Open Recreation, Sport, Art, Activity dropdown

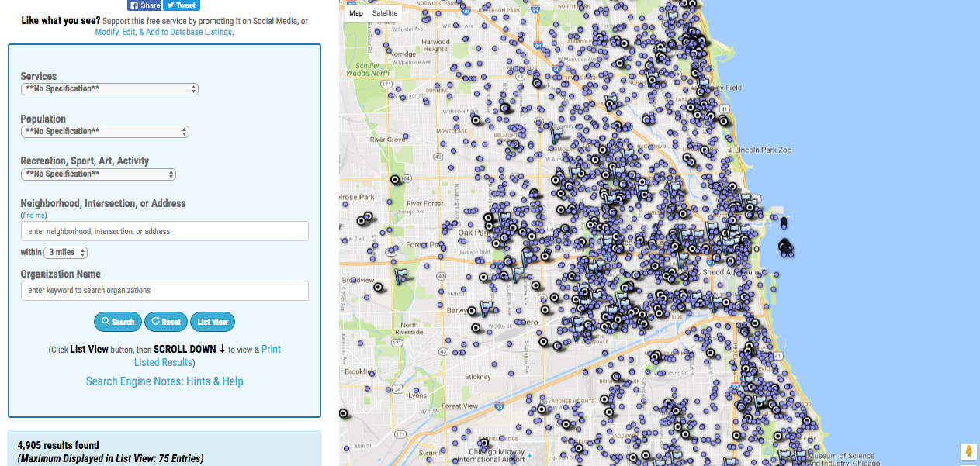pos(99,174)
